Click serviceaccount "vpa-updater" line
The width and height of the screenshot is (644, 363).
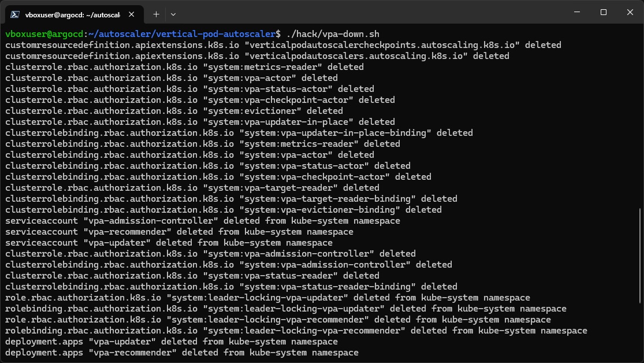pyautogui.click(x=169, y=243)
